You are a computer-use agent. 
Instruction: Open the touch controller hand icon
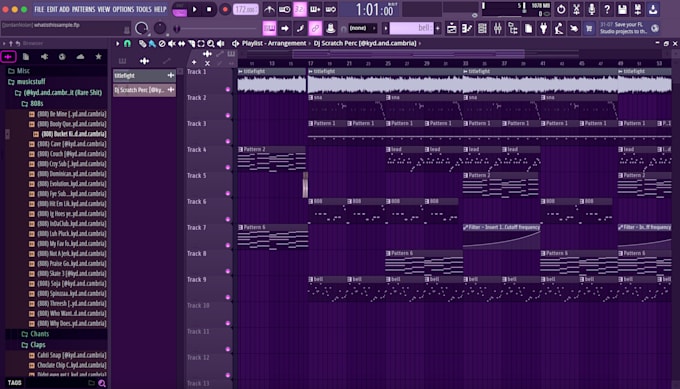574,29
